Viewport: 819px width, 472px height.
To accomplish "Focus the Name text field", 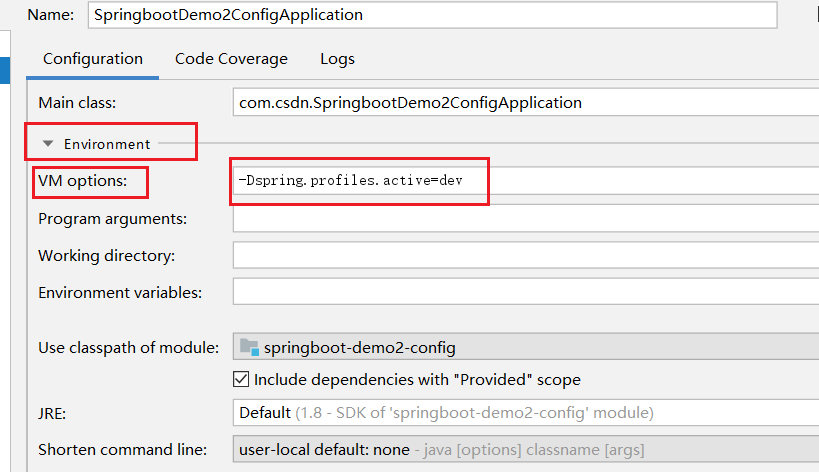I will click(430, 15).
